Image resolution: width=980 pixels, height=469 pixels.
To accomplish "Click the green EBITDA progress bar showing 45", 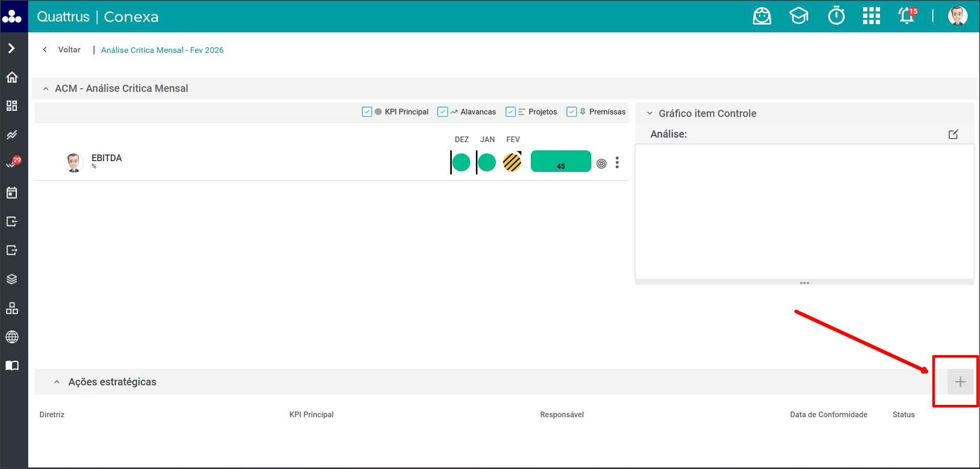I will click(x=561, y=161).
